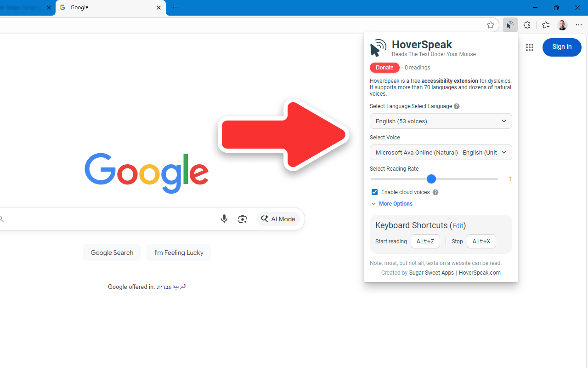Click the Select Language help question mark
Image resolution: width=588 pixels, height=368 pixels.
click(457, 106)
